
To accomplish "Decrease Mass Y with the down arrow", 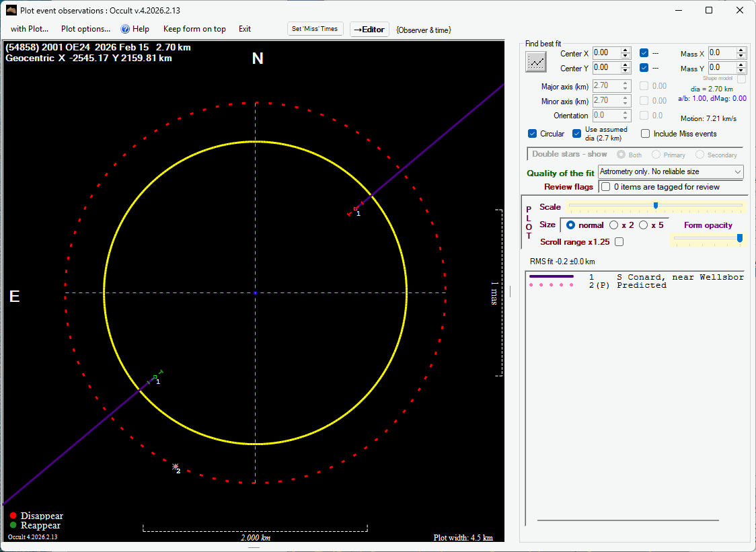I will point(741,71).
